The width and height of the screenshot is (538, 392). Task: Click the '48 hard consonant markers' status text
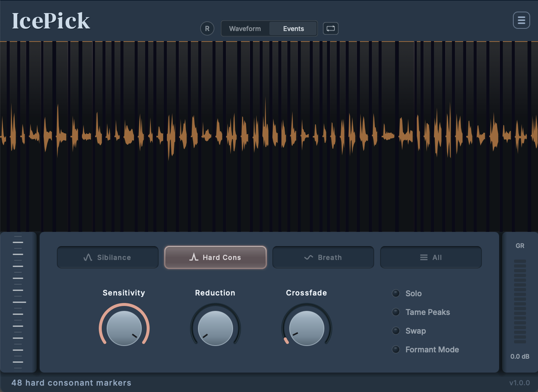(71, 383)
